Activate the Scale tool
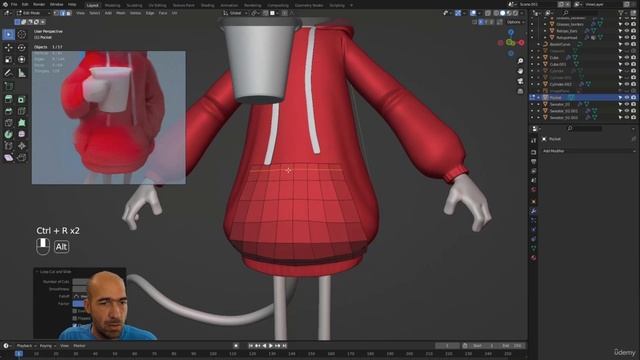 click(9, 60)
